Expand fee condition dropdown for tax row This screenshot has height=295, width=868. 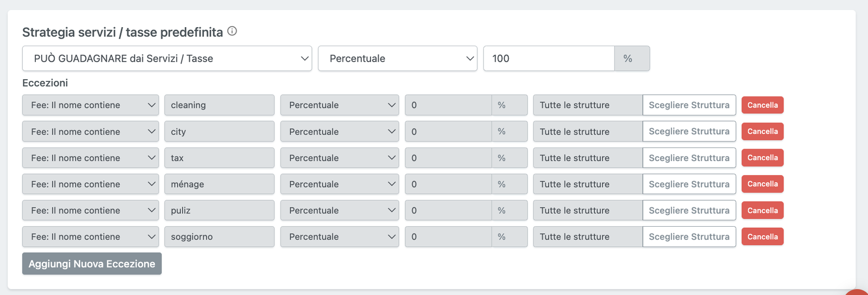click(x=90, y=158)
